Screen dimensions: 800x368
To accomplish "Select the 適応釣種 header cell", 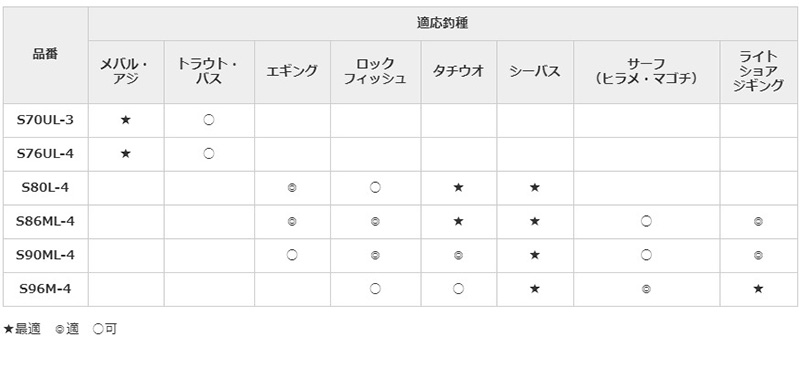I will click(442, 23).
